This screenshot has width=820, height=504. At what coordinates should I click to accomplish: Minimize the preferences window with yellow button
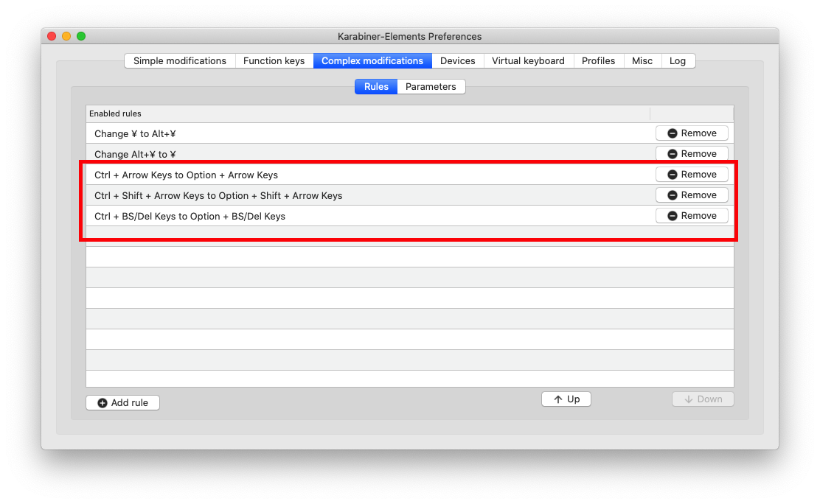(66, 36)
